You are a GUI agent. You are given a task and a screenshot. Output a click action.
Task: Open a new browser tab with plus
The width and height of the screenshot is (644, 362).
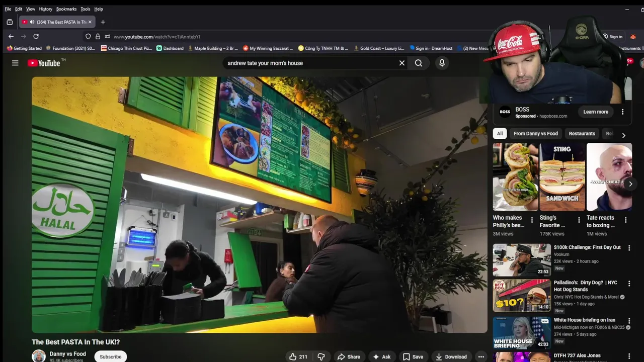pos(103,22)
